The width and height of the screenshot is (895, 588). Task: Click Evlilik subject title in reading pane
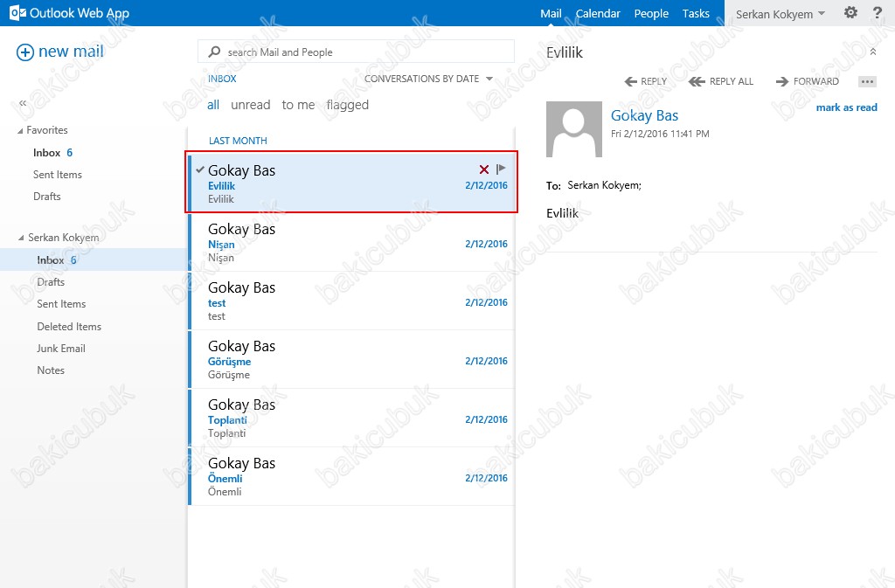point(565,52)
